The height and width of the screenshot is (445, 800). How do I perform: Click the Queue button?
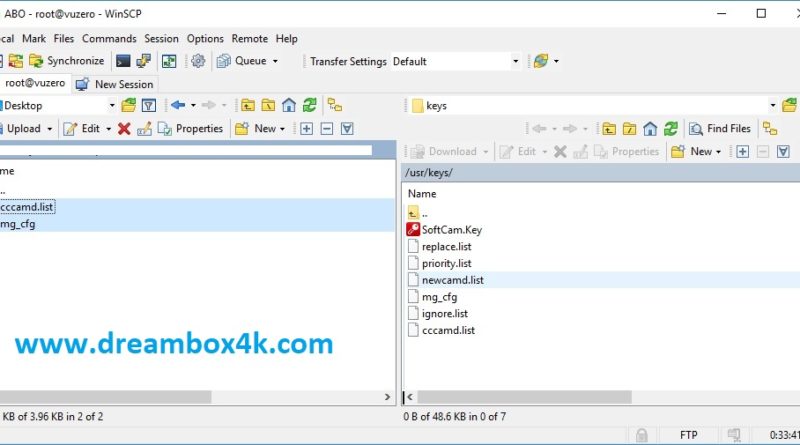(x=242, y=61)
